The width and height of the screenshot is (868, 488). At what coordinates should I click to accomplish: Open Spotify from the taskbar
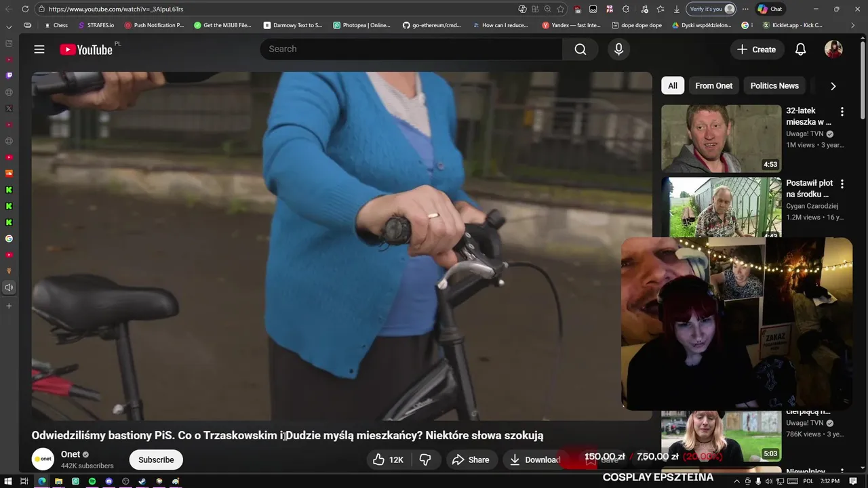click(x=92, y=481)
